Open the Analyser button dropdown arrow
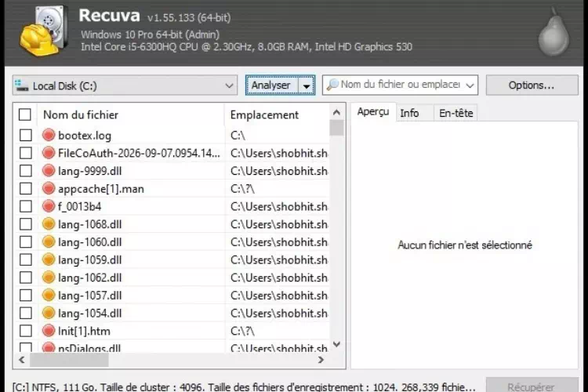Image resolution: width=588 pixels, height=392 pixels. point(307,85)
